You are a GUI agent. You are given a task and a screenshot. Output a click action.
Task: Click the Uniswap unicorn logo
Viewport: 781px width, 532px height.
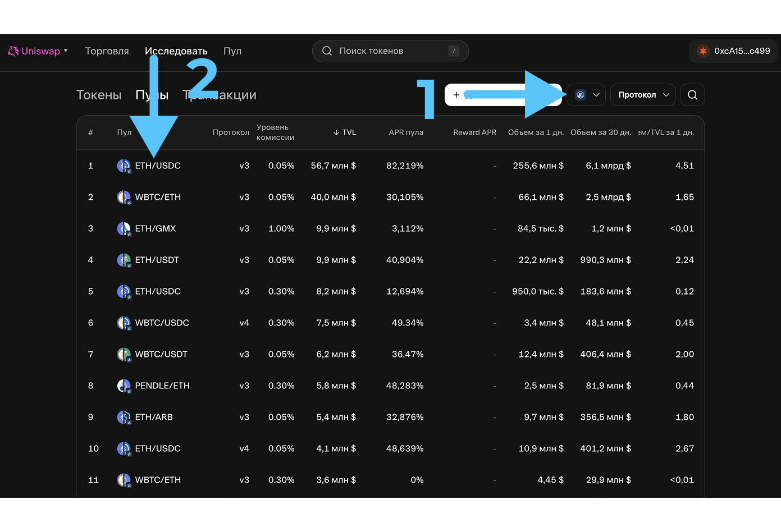(x=13, y=51)
